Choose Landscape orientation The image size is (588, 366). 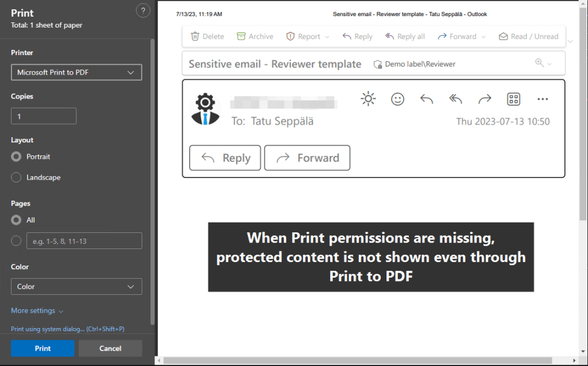(16, 177)
